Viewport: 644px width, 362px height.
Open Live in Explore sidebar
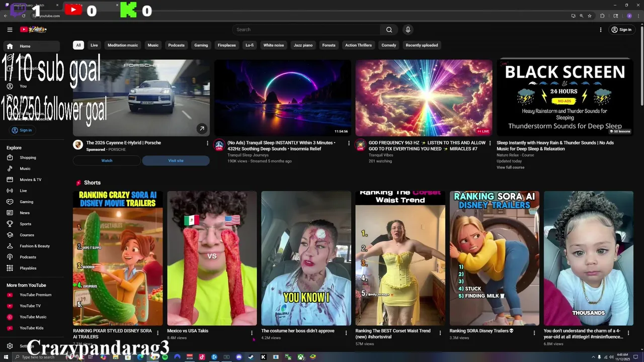point(32,191)
